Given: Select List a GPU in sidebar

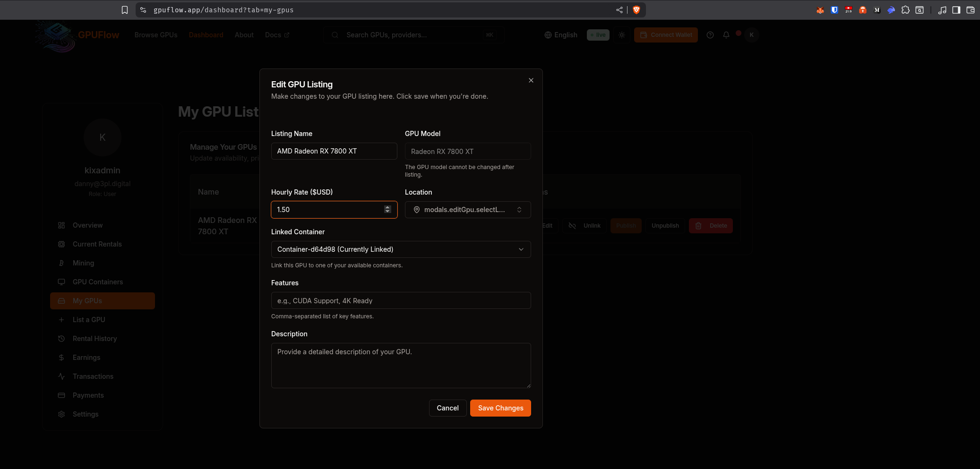Looking at the screenshot, I should (x=103, y=320).
